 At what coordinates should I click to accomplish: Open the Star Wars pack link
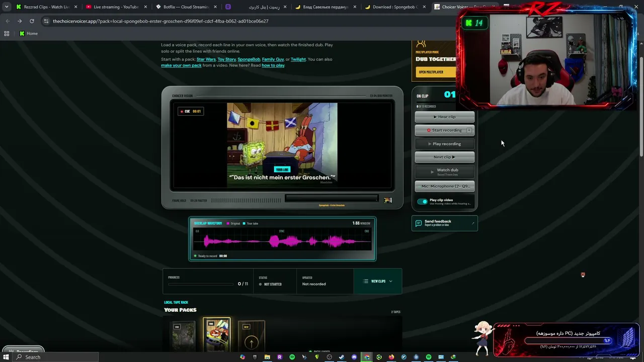206,59
